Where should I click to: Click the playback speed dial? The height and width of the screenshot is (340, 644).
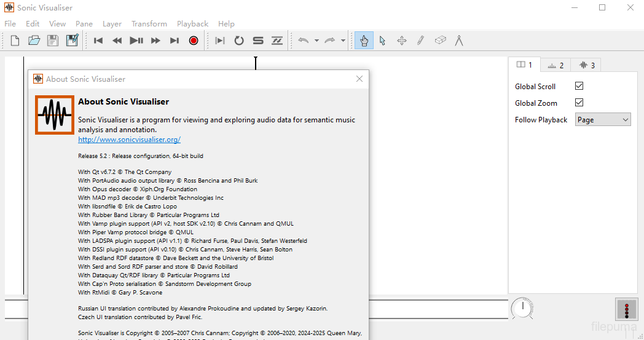[522, 307]
